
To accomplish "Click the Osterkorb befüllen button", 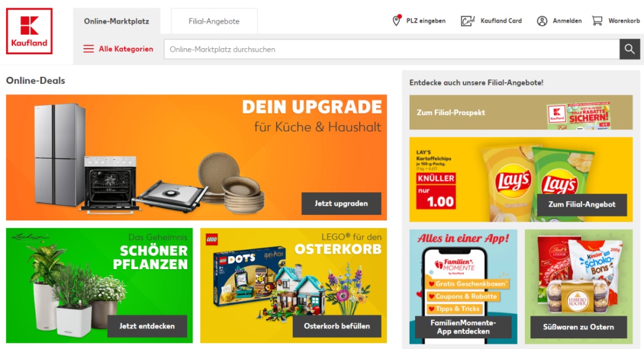I will point(337,326).
